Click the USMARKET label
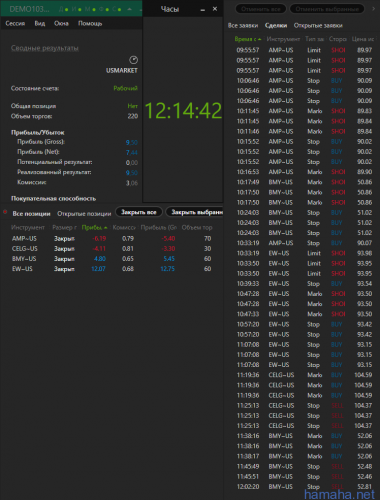The image size is (380, 500). coord(122,71)
